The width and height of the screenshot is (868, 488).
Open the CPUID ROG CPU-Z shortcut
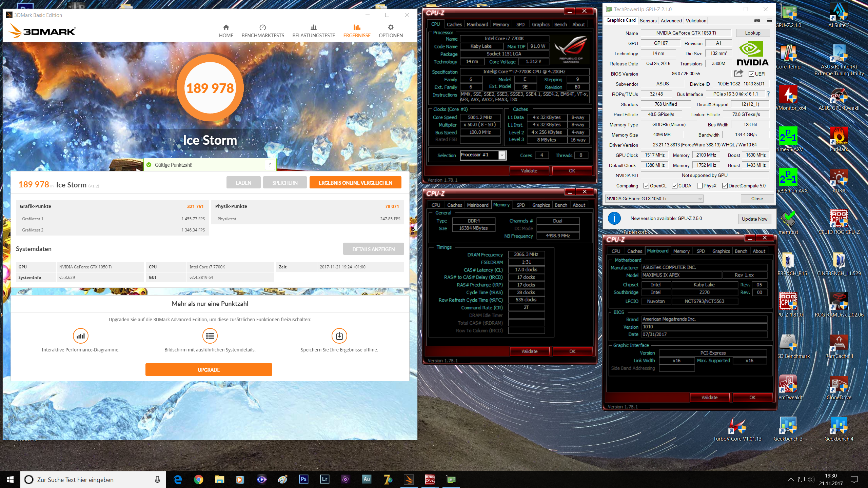[839, 222]
